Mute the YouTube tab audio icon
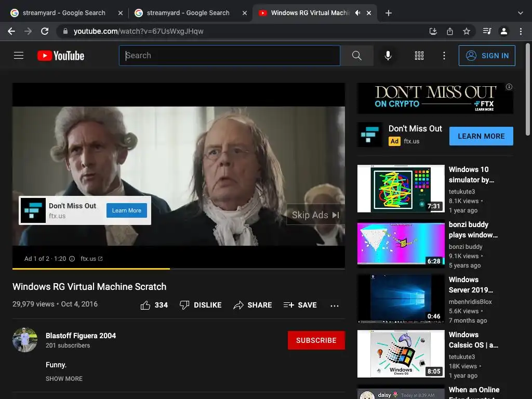 pos(357,13)
